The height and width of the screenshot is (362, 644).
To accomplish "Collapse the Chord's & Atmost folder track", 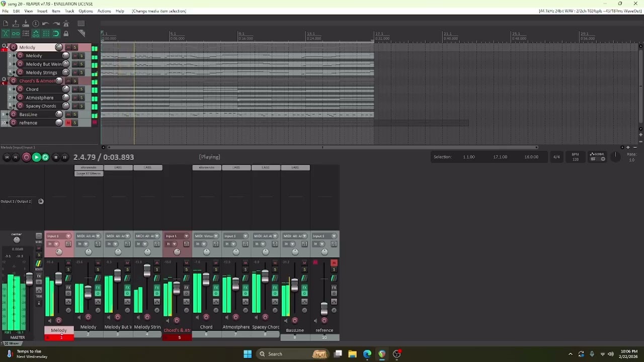I will pos(5,79).
